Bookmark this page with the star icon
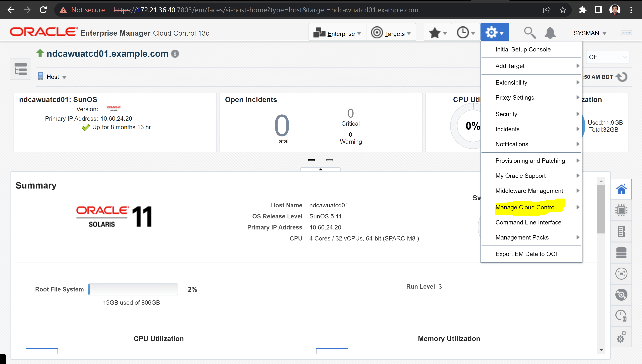 pos(563,10)
